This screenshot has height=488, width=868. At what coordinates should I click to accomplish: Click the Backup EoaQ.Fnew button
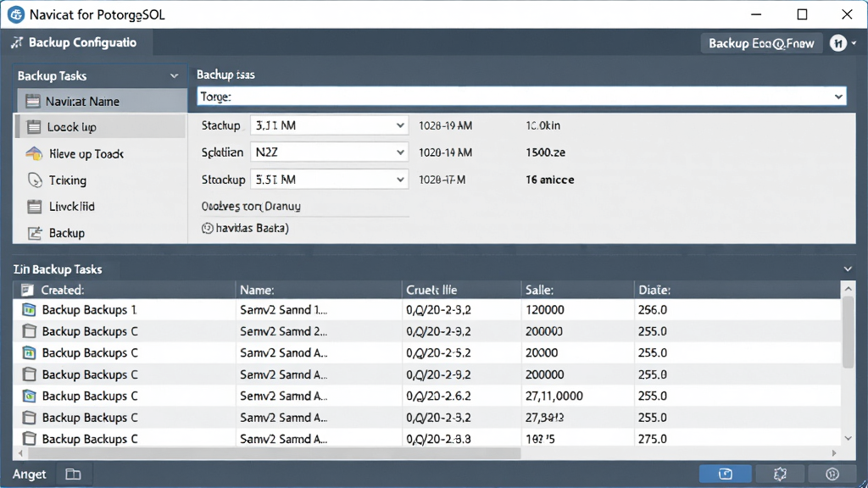tap(761, 43)
